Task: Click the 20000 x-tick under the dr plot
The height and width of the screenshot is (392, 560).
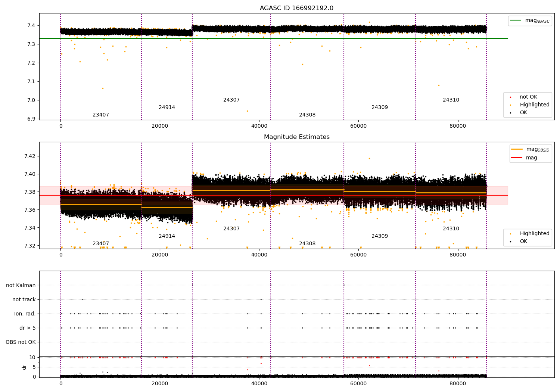Action: pos(160,383)
